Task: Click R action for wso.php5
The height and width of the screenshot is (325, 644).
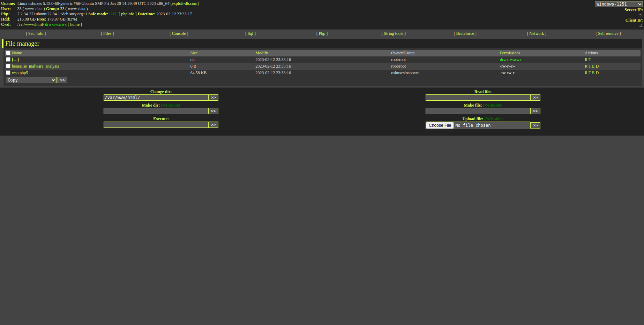Action: tap(586, 73)
